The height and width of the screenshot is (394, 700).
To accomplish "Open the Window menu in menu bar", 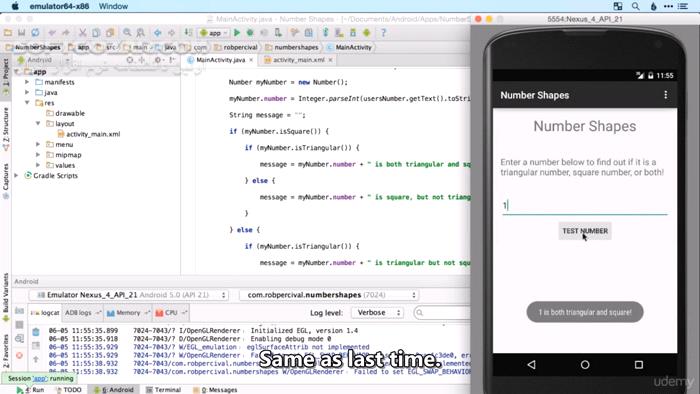I will pyautogui.click(x=113, y=6).
